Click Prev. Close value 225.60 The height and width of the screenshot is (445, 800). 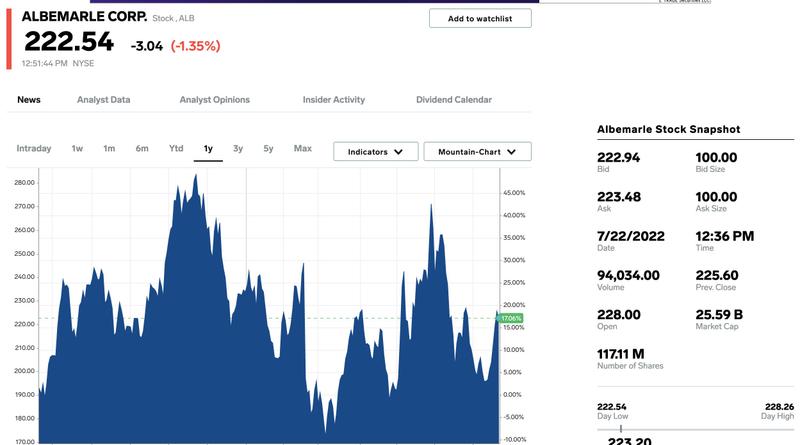pos(717,276)
